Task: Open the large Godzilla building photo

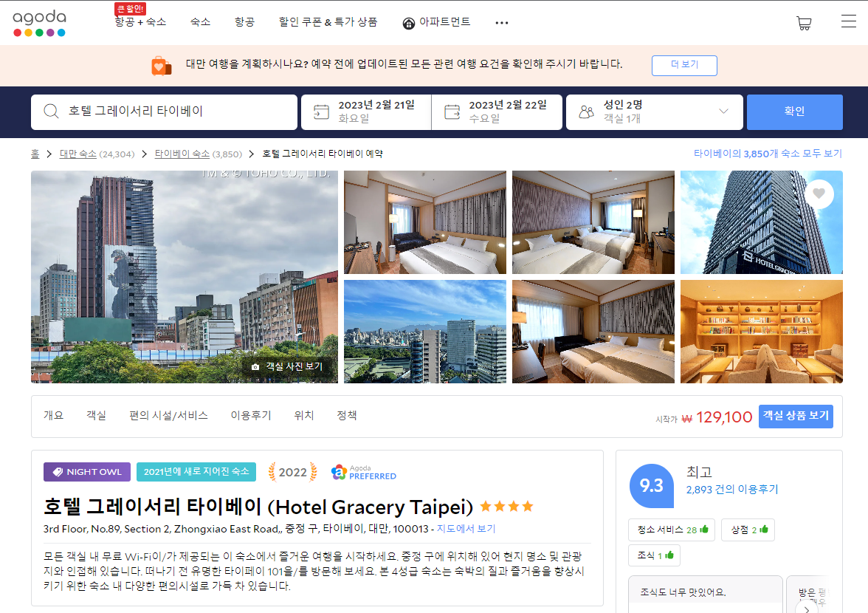Action: pyautogui.click(x=185, y=277)
